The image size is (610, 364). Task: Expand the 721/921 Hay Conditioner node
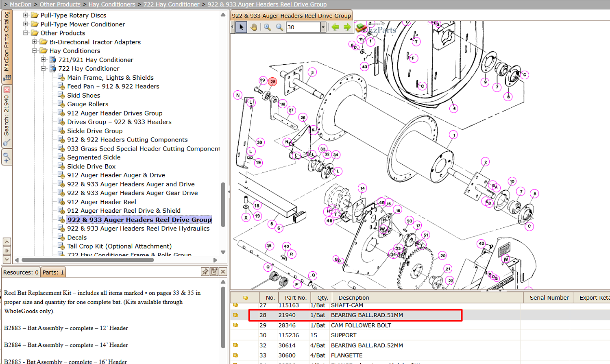click(44, 60)
